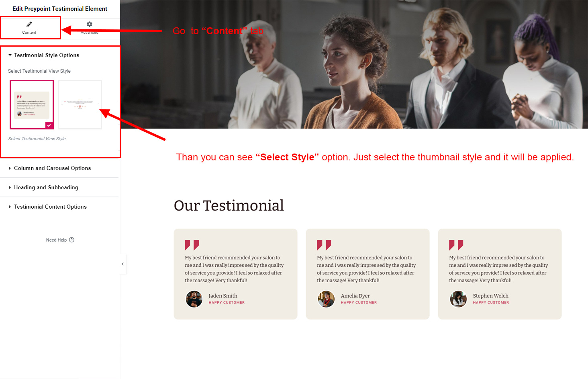The image size is (588, 379).
Task: Click the pink checkmark on selected style
Action: (49, 125)
